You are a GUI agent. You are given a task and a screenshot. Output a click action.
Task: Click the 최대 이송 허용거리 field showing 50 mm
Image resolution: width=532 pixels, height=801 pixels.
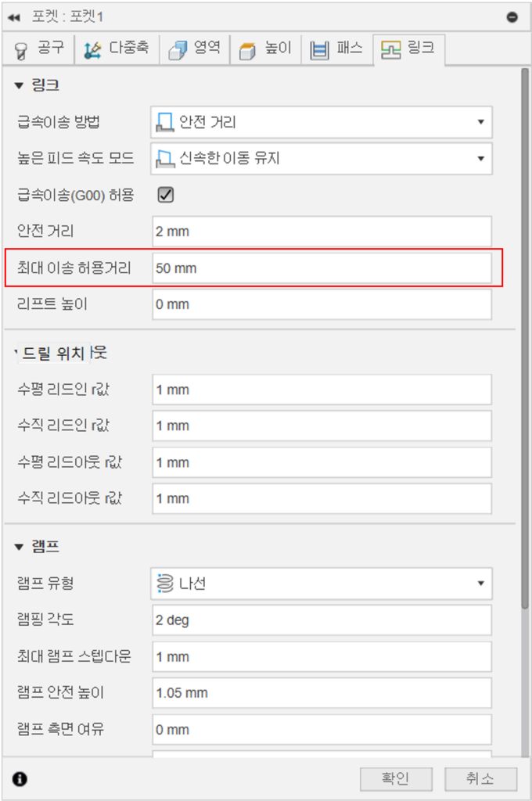(x=322, y=268)
